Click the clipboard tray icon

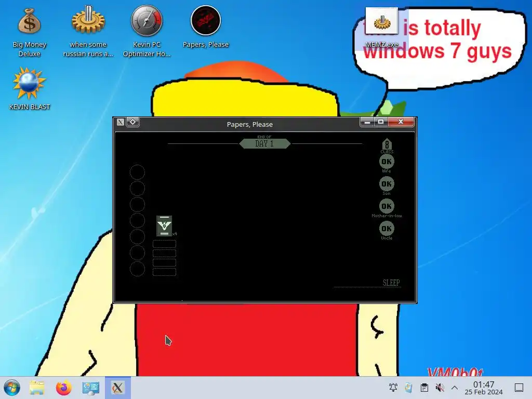(424, 388)
